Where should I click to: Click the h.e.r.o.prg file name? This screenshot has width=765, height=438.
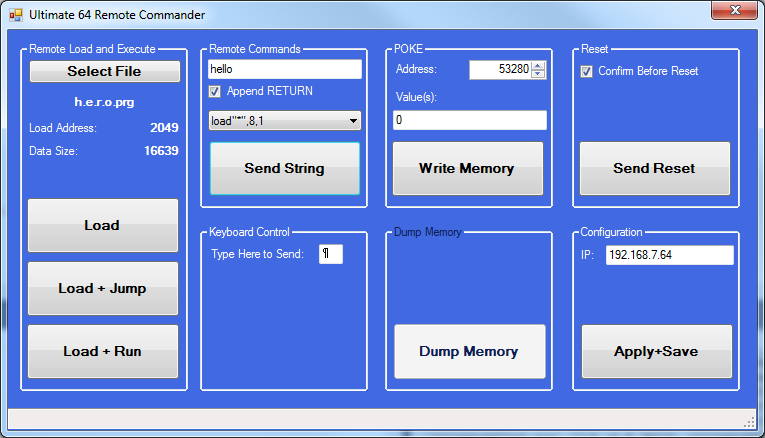pyautogui.click(x=104, y=102)
